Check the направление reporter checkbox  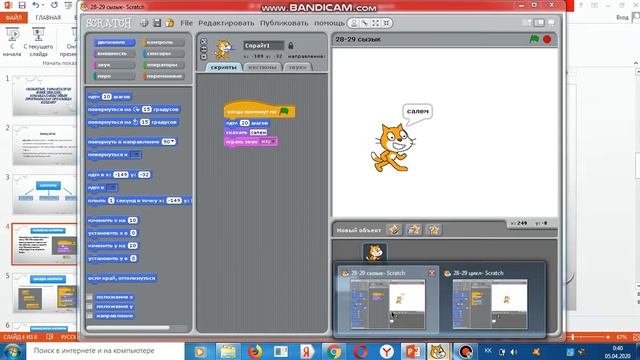click(89, 316)
